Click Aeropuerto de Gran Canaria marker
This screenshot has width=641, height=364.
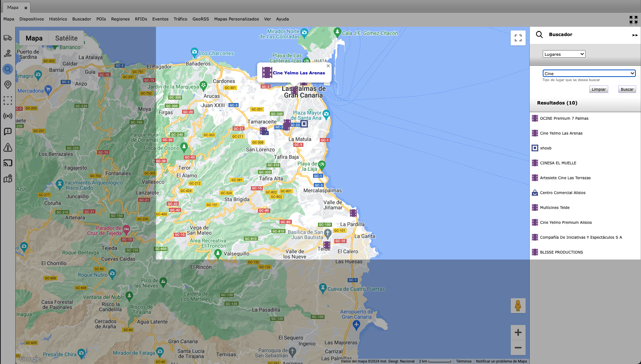[x=356, y=325]
